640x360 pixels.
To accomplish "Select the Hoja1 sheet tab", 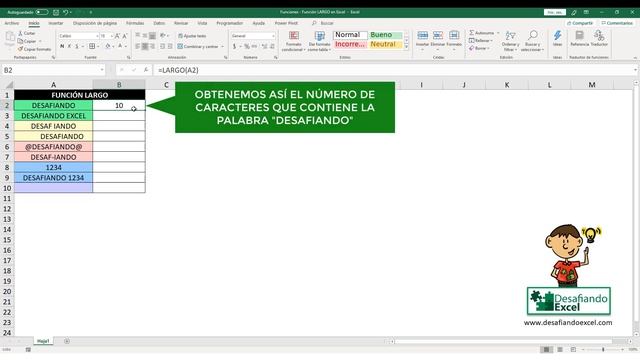I will click(43, 341).
